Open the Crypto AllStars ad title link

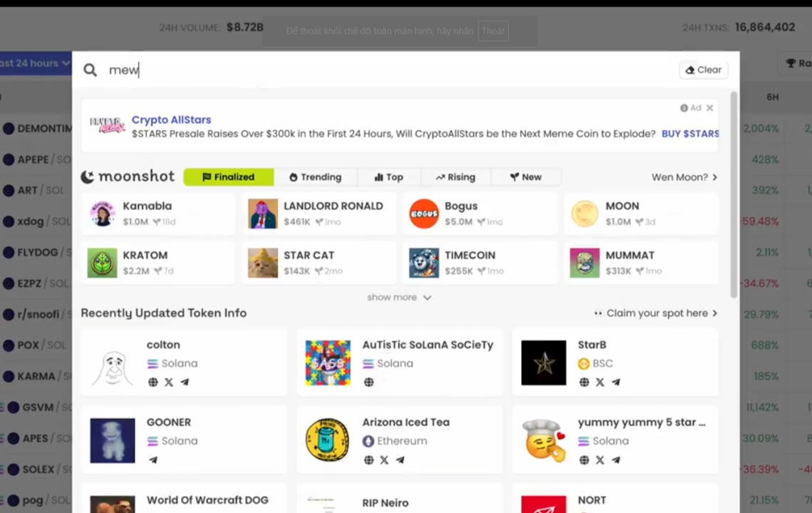[172, 120]
